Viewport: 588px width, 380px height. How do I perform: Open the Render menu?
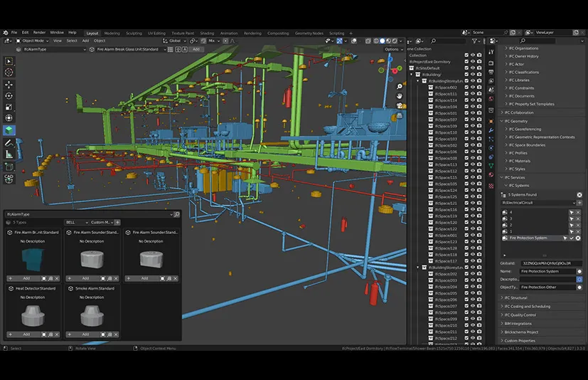39,33
